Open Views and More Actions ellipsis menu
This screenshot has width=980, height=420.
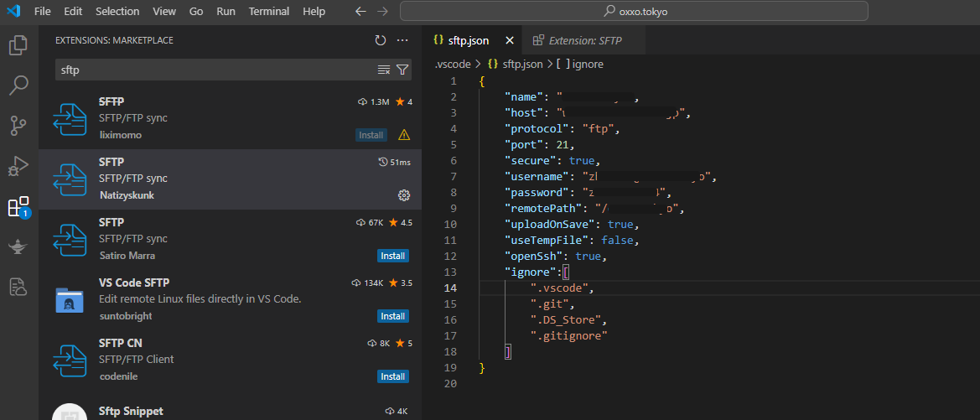point(402,40)
